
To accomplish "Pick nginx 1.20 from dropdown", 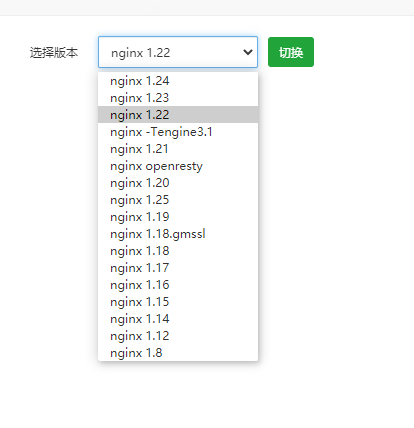I will pyautogui.click(x=178, y=183).
